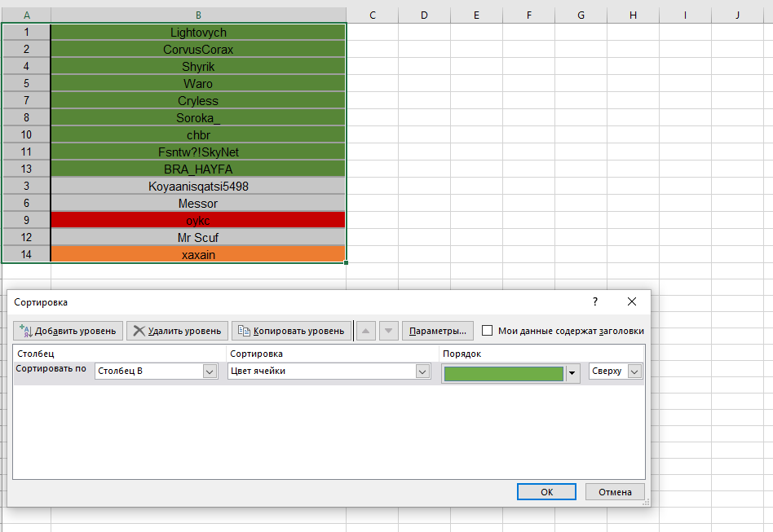Screen dimensions: 773x532
Task: Open the 'Сверху' position dropdown
Action: click(634, 372)
